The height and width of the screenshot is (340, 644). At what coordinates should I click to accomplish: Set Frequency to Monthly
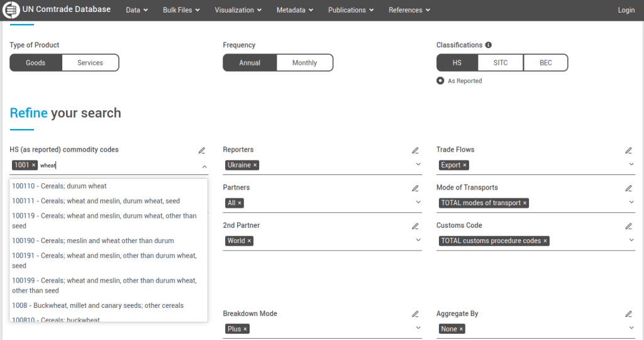(x=304, y=63)
